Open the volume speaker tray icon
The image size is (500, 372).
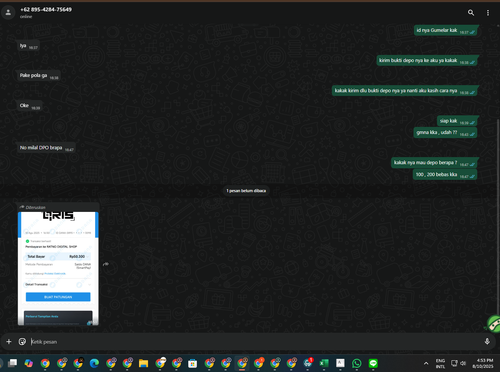[463, 363]
